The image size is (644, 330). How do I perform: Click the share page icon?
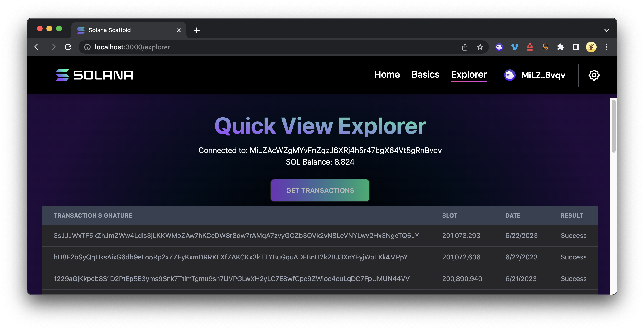[465, 47]
